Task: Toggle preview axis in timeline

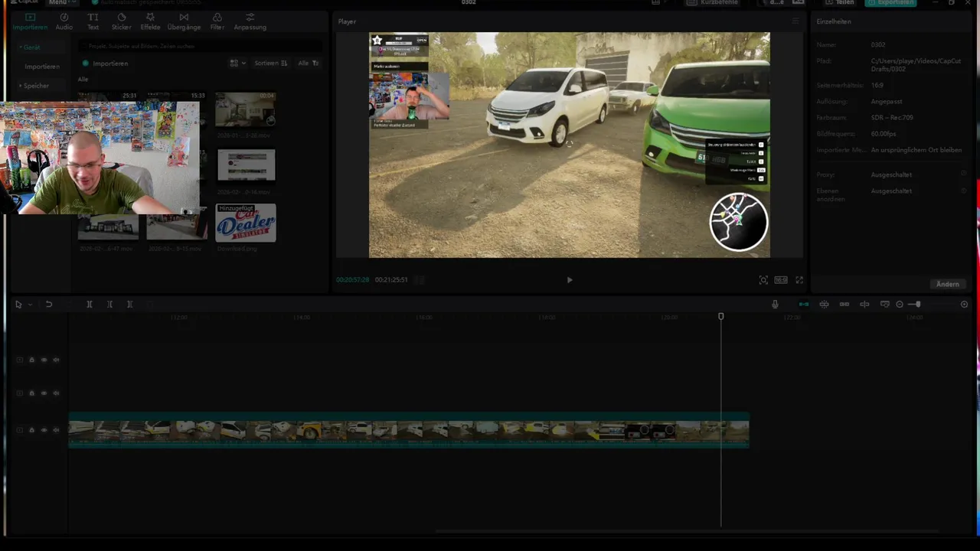Action: point(864,305)
